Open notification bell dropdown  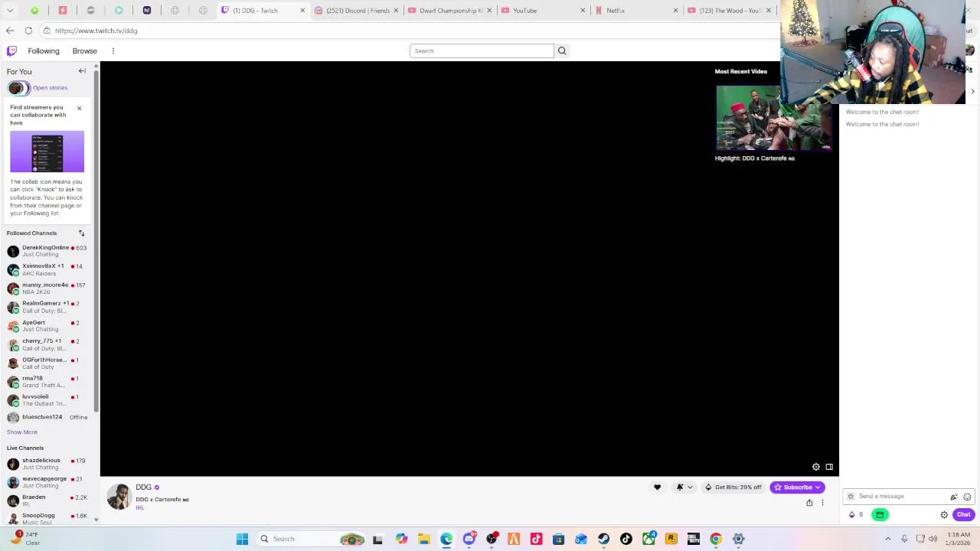(x=684, y=487)
